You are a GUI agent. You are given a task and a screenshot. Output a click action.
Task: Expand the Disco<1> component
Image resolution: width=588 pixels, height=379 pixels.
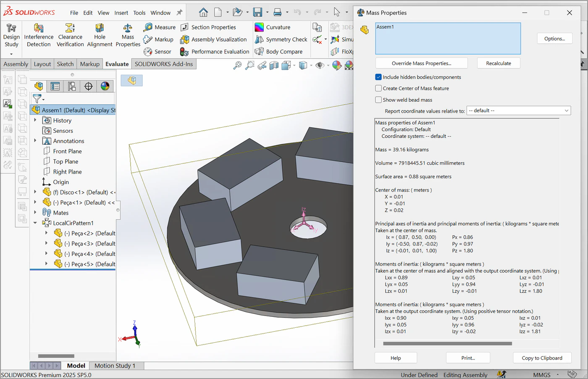tap(35, 192)
